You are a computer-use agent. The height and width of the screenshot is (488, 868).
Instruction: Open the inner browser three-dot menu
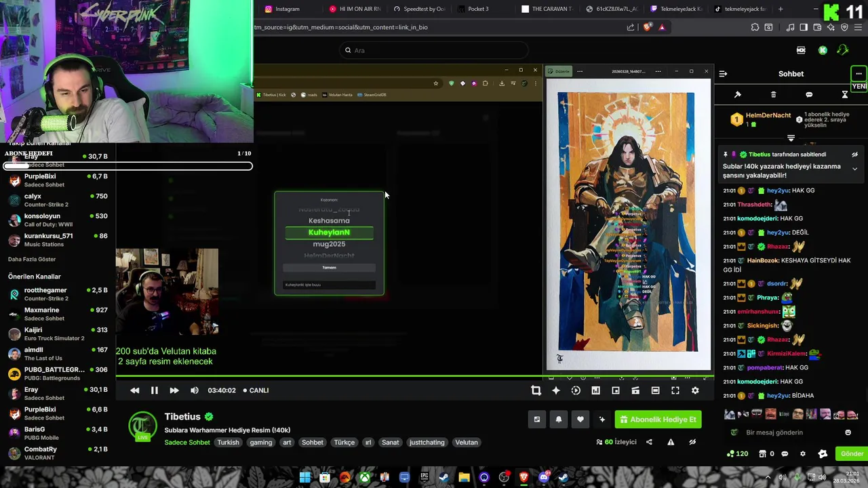pos(535,83)
